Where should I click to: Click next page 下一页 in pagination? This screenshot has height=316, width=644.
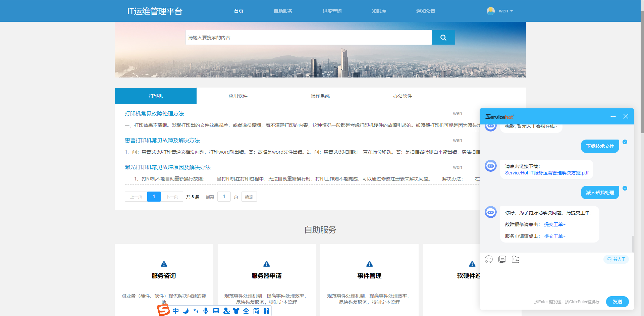[x=172, y=197]
